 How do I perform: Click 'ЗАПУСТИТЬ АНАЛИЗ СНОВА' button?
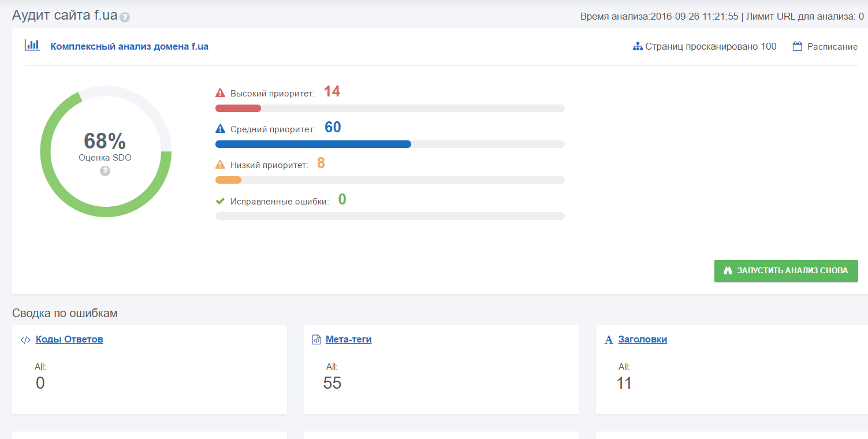click(786, 271)
